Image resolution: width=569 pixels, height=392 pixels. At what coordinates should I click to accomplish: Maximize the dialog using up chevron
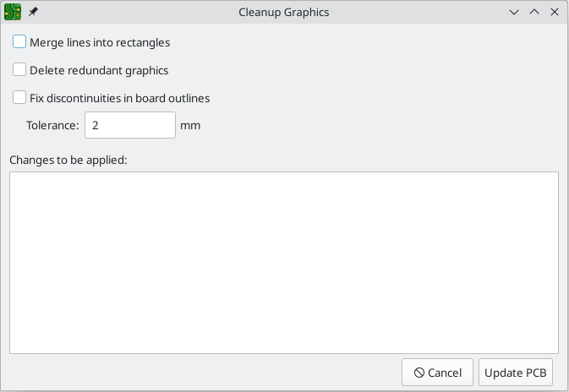coord(533,13)
